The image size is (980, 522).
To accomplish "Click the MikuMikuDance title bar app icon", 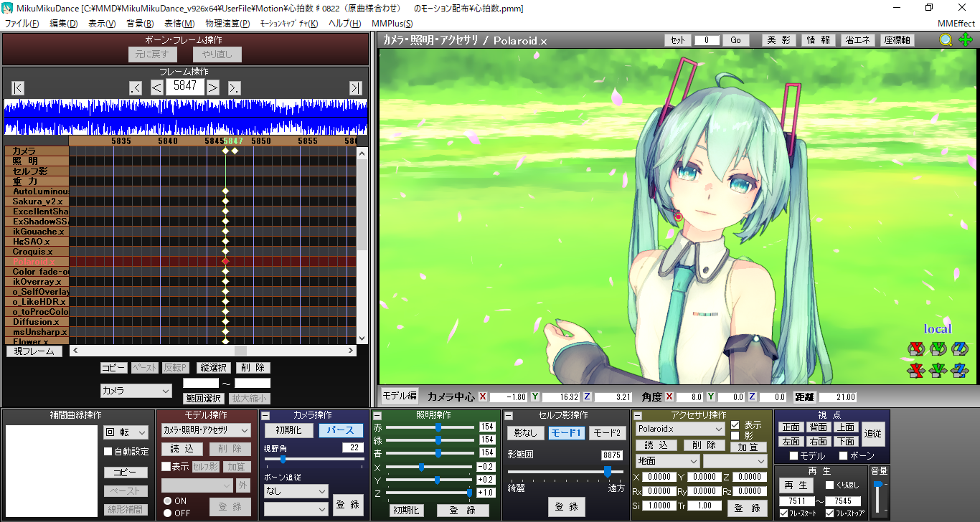I will pyautogui.click(x=9, y=8).
